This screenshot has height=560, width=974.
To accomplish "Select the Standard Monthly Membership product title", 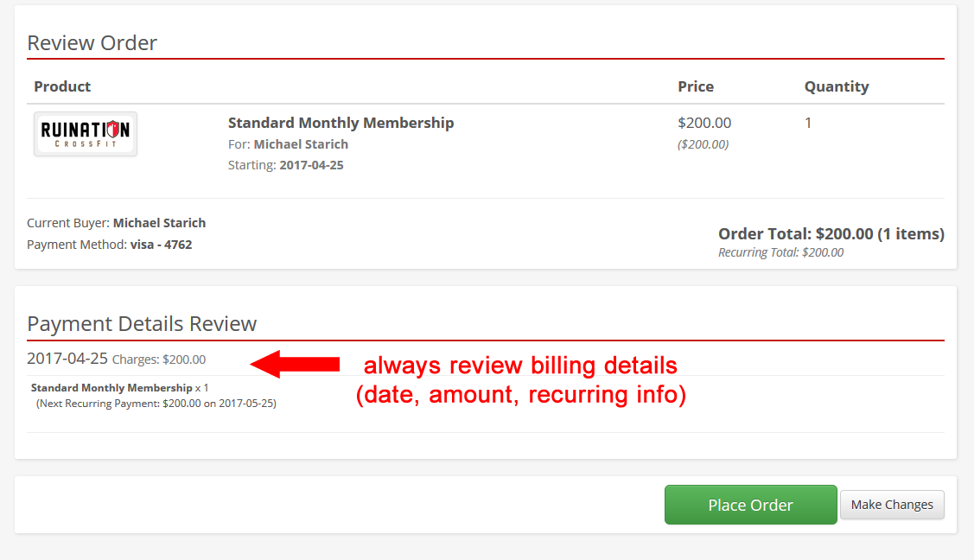I will 341,123.
